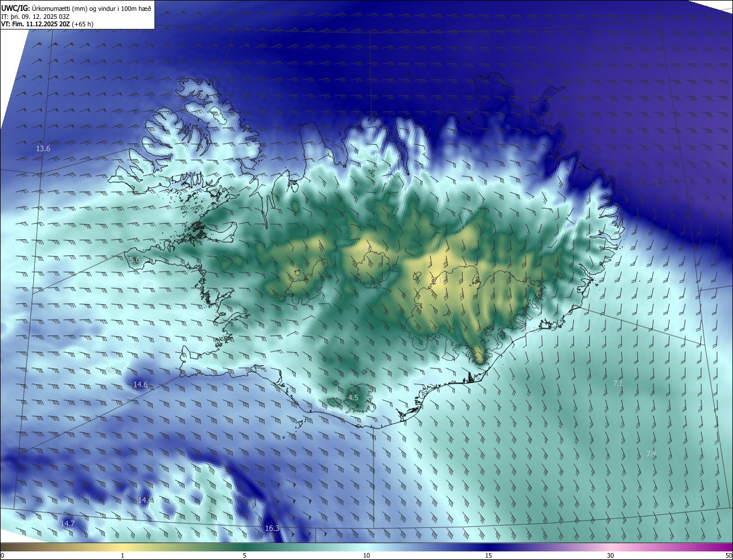Click the map value label '16.3'
The width and height of the screenshot is (733, 560).
point(272,528)
